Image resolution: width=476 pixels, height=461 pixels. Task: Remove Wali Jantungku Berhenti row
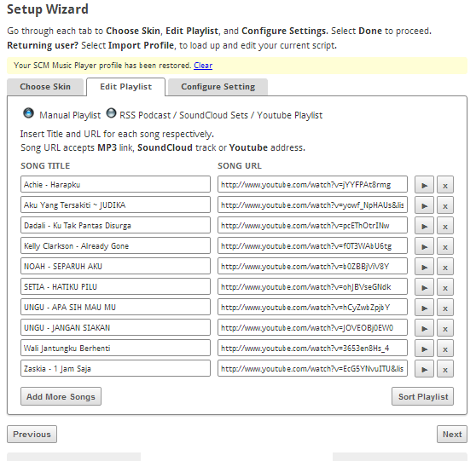445,349
